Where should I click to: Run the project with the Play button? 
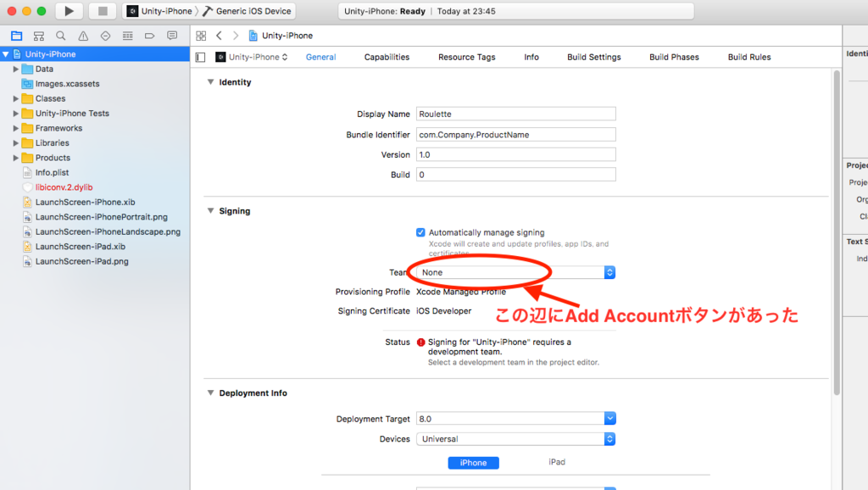(69, 11)
